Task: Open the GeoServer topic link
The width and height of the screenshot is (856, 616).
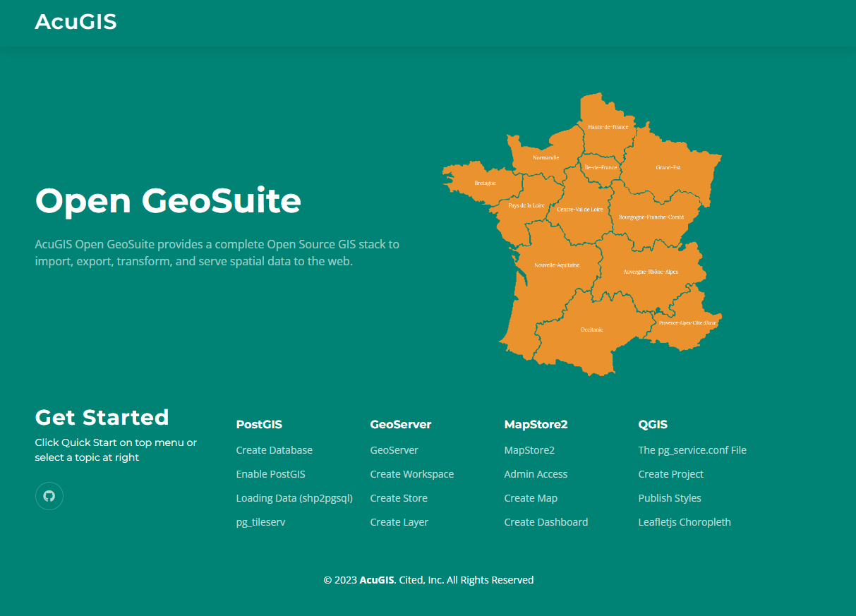Action: (394, 450)
